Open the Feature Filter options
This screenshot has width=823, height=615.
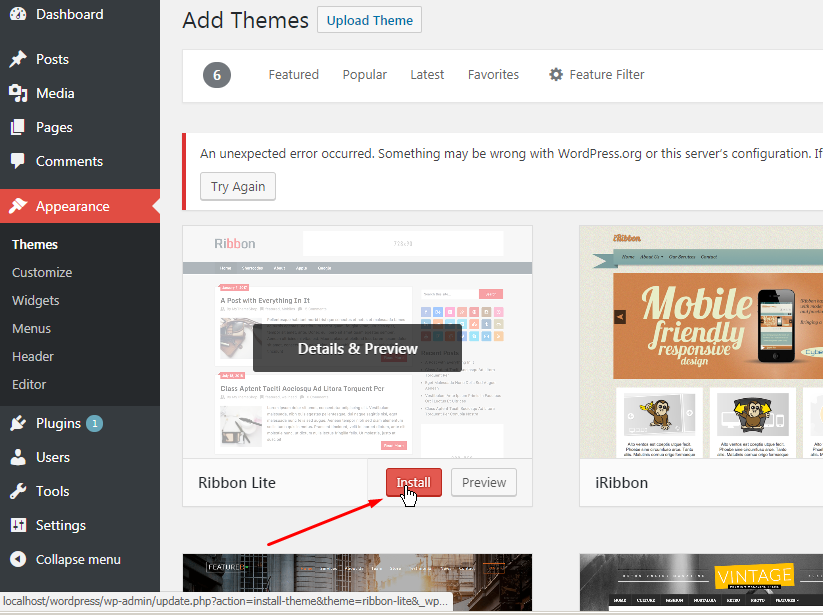point(597,75)
